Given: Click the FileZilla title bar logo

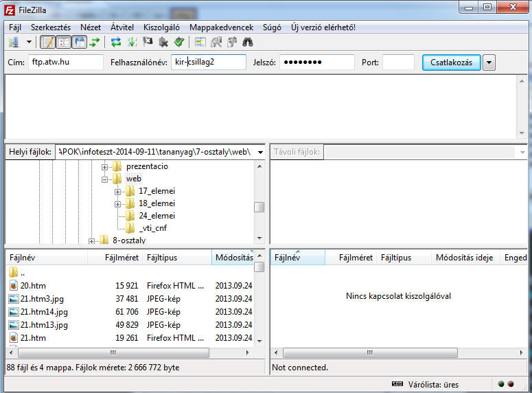Looking at the screenshot, I should 10,10.
